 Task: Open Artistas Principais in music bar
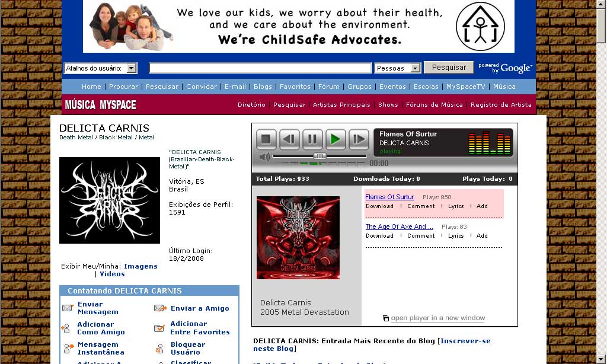341,104
